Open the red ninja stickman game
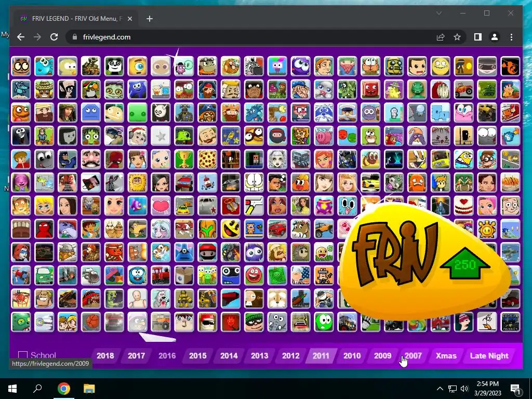Screen dimensions: 532x399 pyautogui.click(x=44, y=229)
